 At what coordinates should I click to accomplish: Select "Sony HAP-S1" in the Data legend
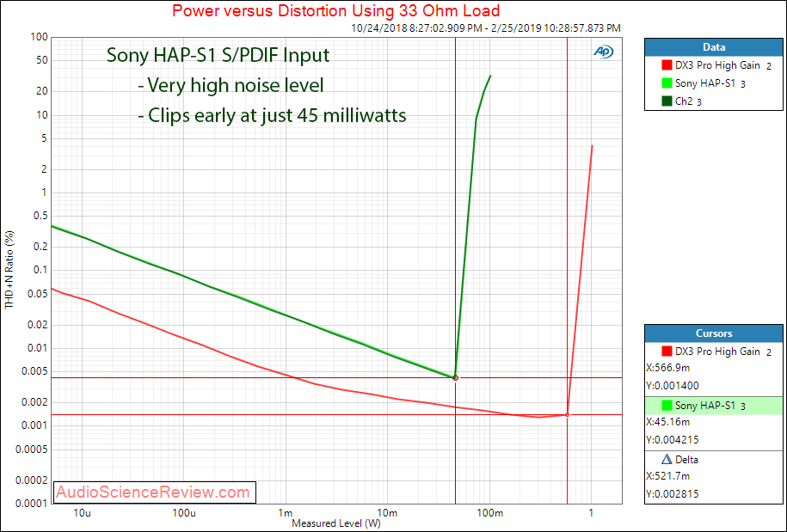coord(705,83)
